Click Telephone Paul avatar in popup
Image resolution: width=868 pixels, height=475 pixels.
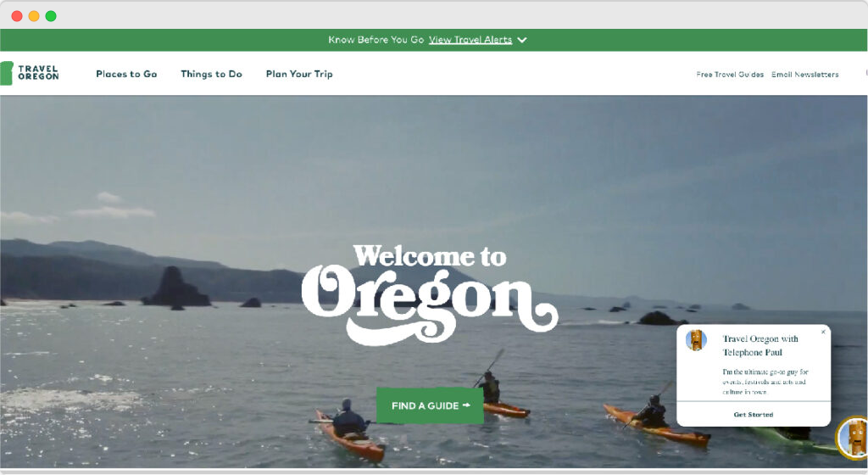click(696, 340)
